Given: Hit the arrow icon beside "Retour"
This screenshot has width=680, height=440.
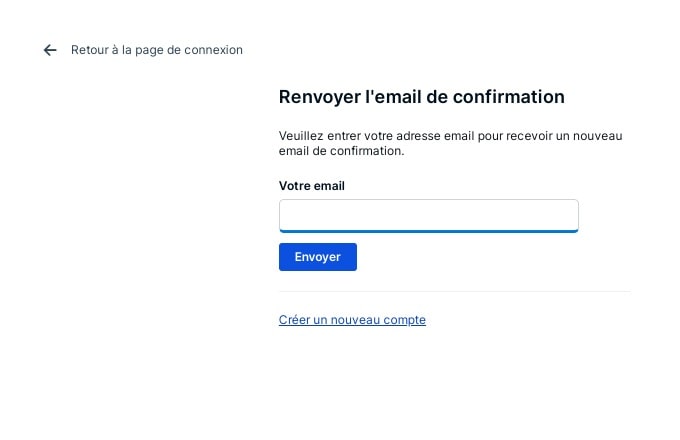Looking at the screenshot, I should pos(50,50).
